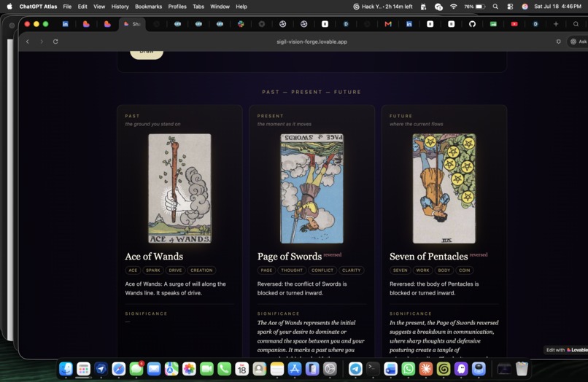
Task: Click the address bar showing sigil-vision-forge.lovable.app
Action: pyautogui.click(x=312, y=42)
